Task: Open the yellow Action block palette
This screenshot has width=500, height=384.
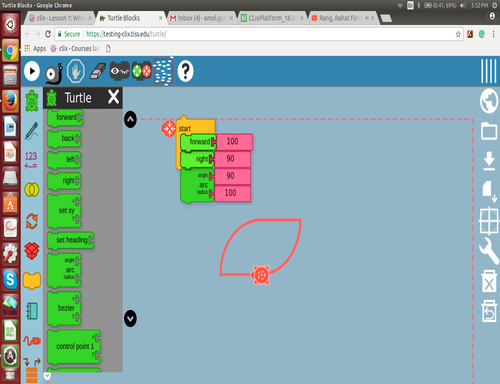Action: [32, 281]
